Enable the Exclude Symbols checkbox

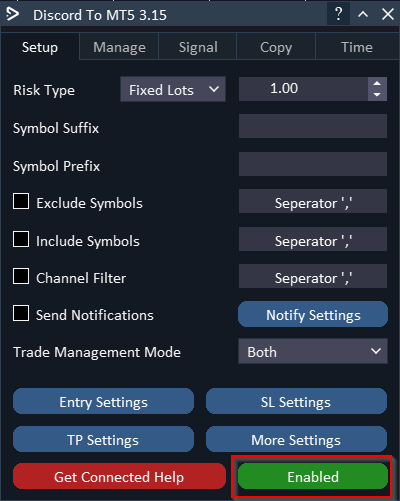(x=21, y=201)
